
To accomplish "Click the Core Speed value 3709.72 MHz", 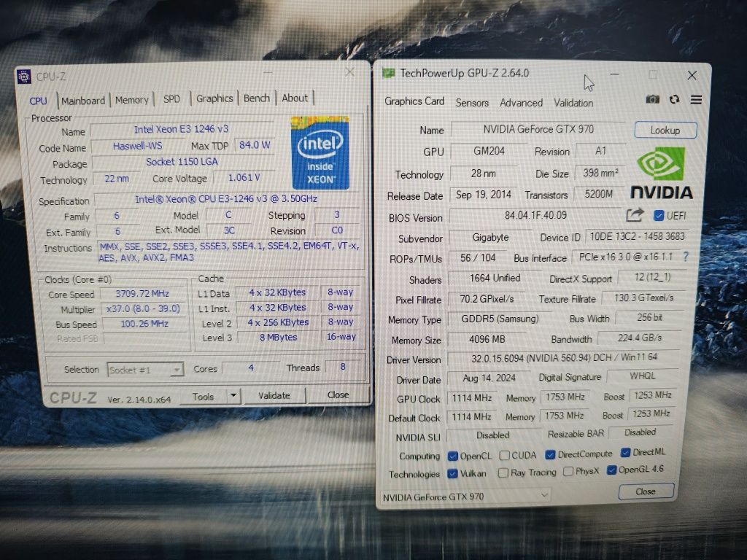I will click(x=142, y=293).
